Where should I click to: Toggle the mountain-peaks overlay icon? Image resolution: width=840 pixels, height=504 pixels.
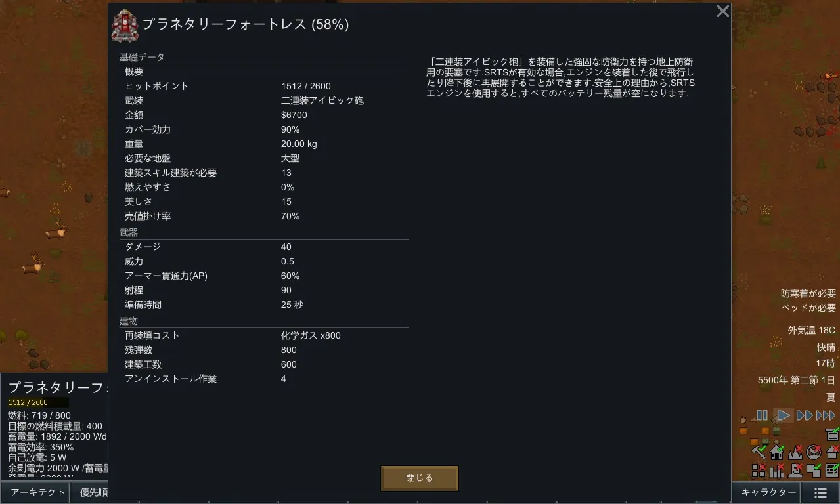coord(796,451)
